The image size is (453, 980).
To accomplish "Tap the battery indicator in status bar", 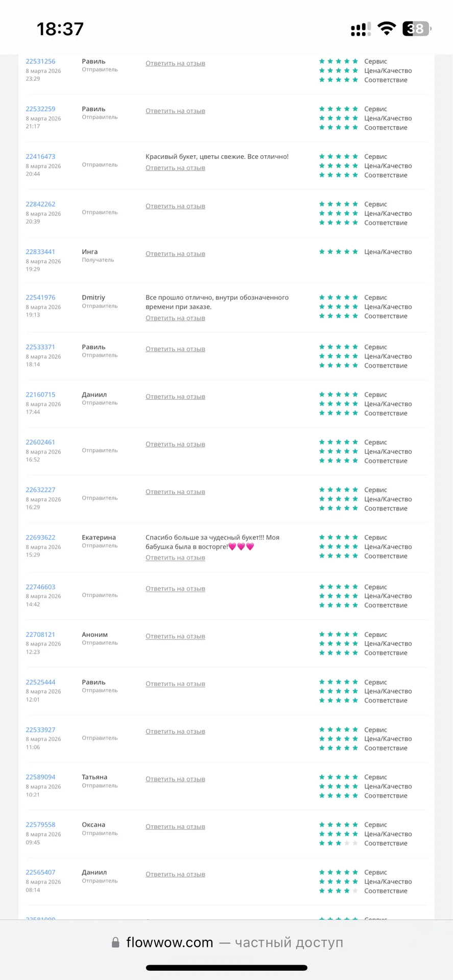I will tap(417, 29).
